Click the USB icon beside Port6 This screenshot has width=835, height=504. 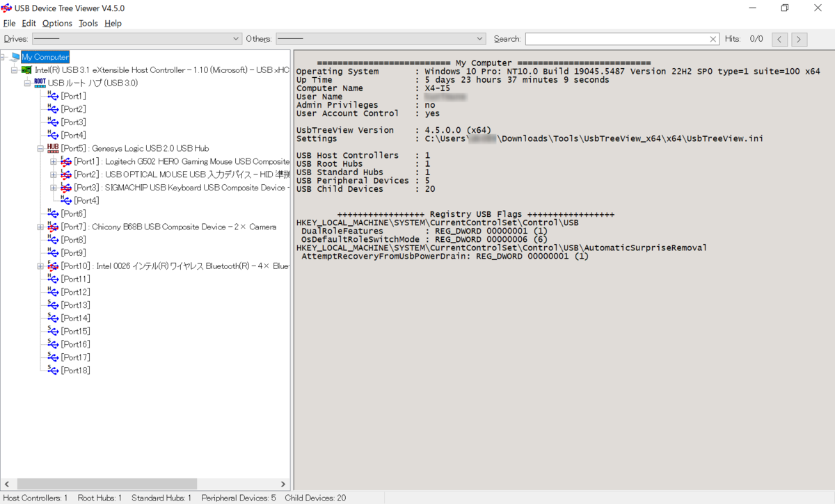(53, 213)
